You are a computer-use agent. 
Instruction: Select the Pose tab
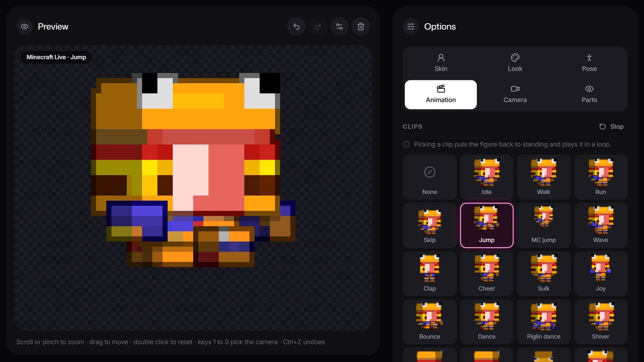[x=589, y=63]
